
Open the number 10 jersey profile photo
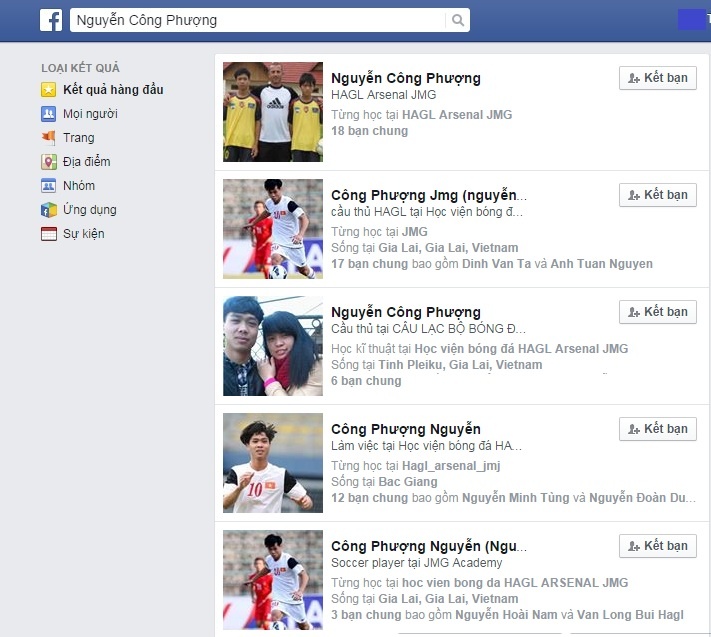click(273, 463)
